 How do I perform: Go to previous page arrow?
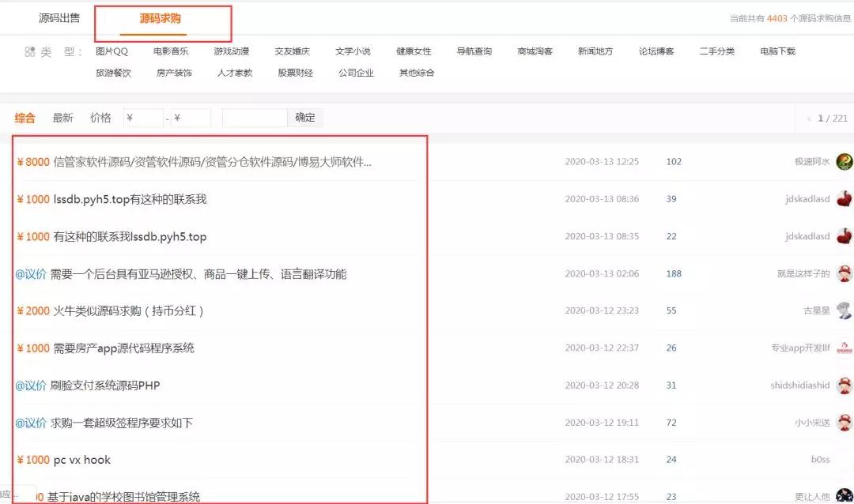[808, 118]
